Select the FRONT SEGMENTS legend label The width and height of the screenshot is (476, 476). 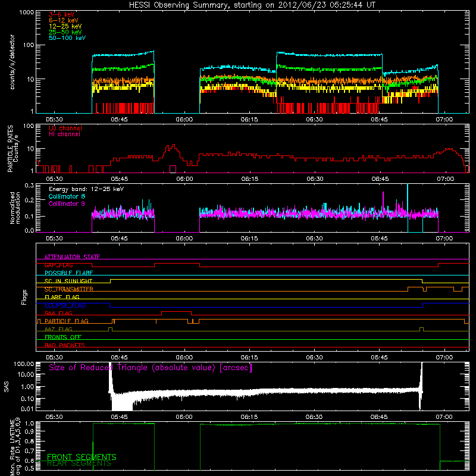pos(82,457)
